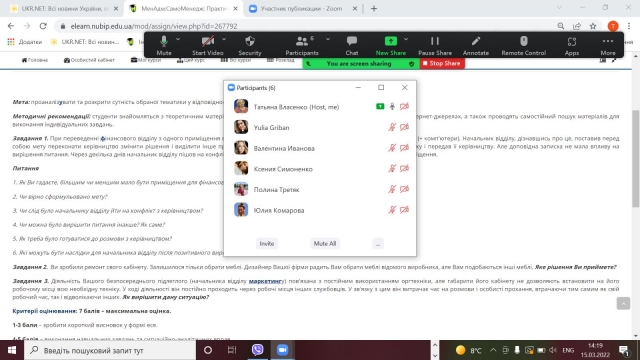Mute microphone in Zoom toolbar
This screenshot has width=640, height=360.
(x=164, y=45)
